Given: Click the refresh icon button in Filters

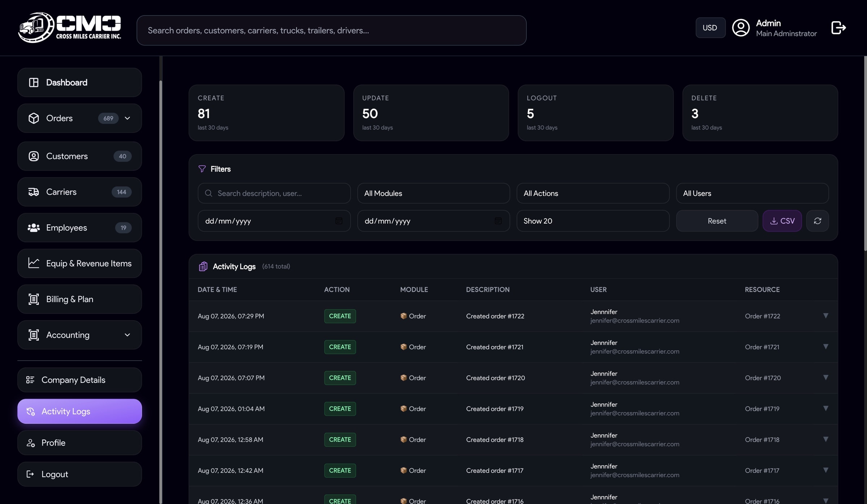Looking at the screenshot, I should point(818,221).
